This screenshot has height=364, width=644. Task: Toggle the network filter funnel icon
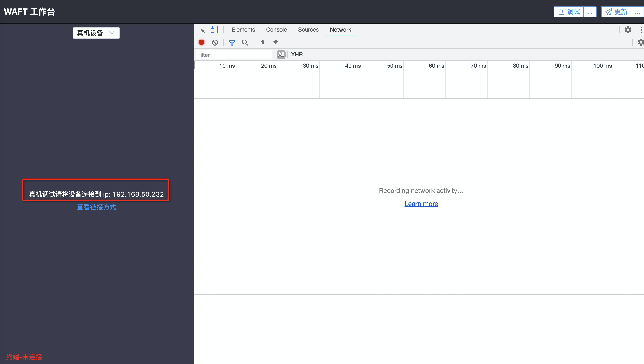[232, 43]
